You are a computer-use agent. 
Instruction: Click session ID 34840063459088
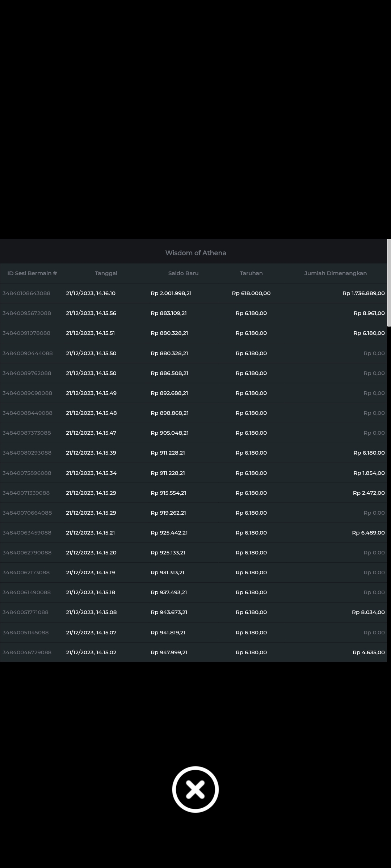coord(27,533)
